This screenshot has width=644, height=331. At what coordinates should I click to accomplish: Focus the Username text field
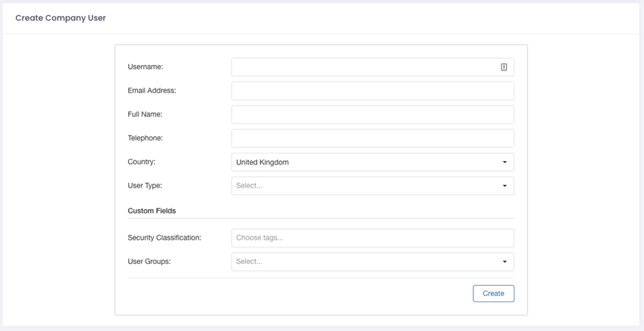pyautogui.click(x=373, y=67)
